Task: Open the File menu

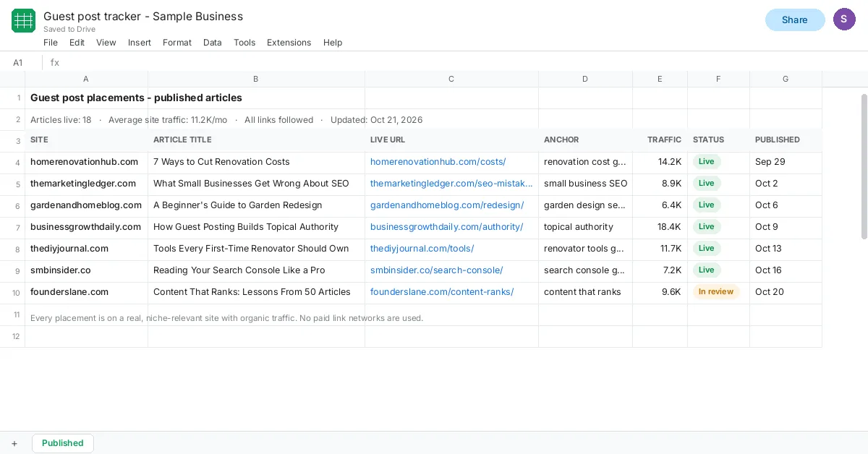Action: point(51,43)
